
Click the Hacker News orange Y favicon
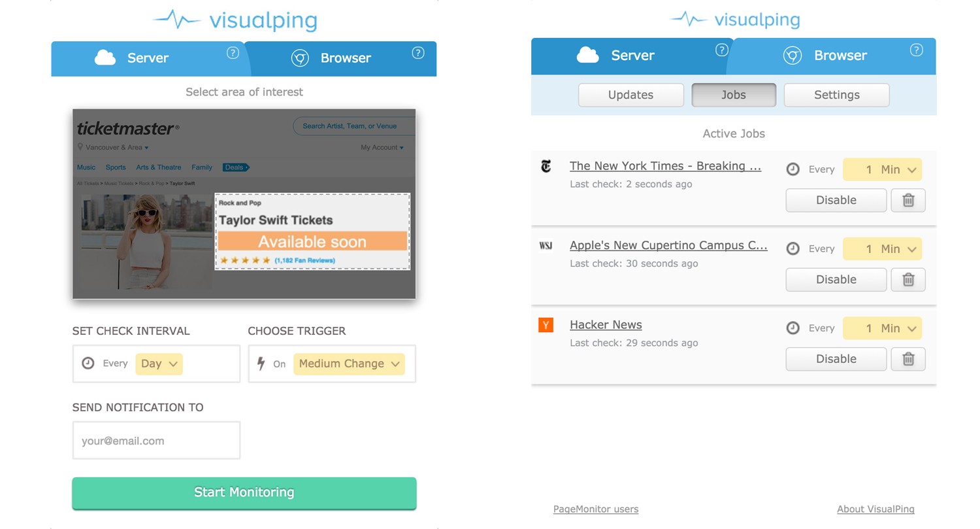(x=546, y=324)
